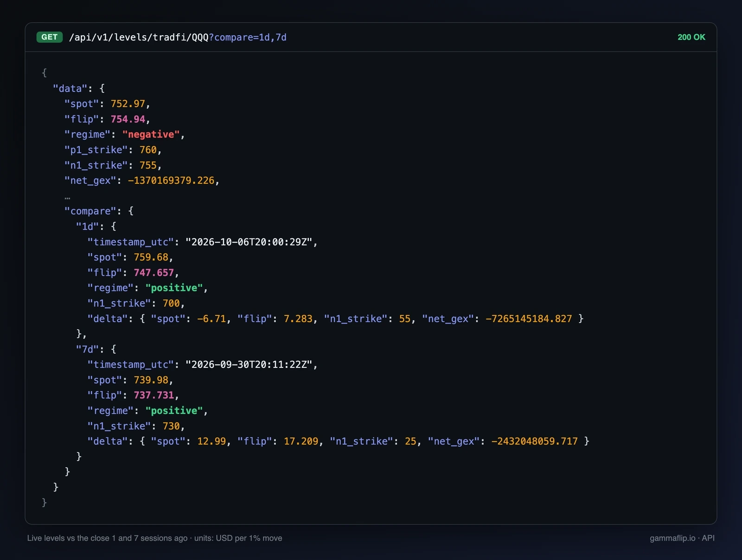Click the "7d" key
Screen dimensions: 742x560
coord(87,349)
